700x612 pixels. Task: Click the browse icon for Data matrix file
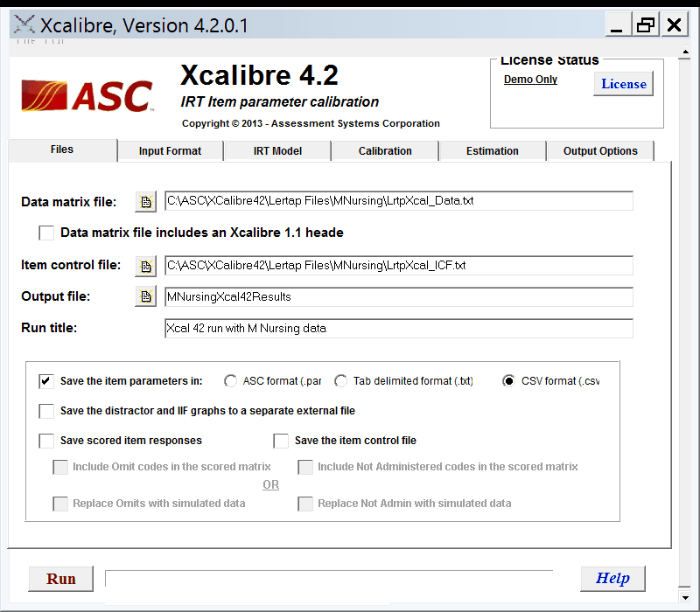(x=145, y=202)
